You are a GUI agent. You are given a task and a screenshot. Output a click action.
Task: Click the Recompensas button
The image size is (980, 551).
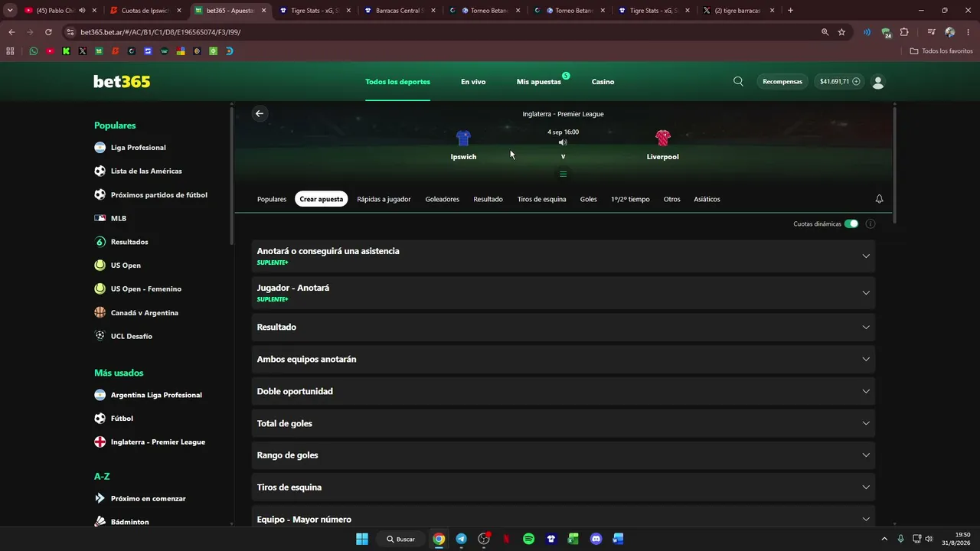(782, 81)
